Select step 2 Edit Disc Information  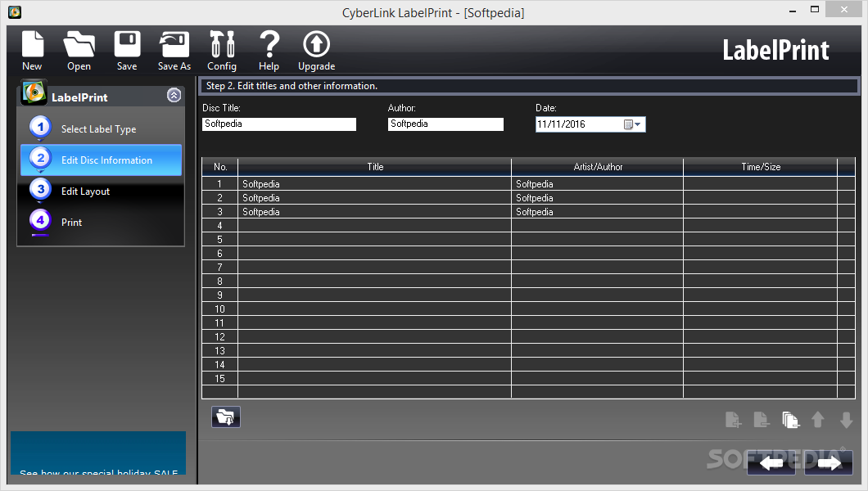point(101,160)
